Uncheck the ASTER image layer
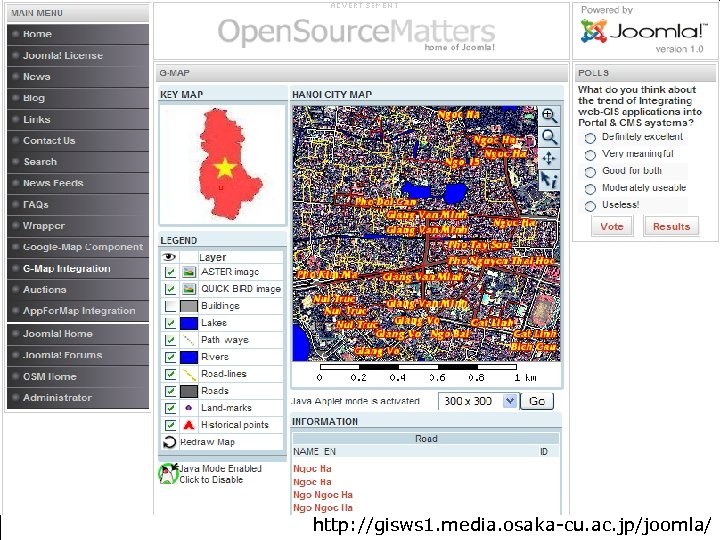720x540 pixels. pyautogui.click(x=170, y=272)
